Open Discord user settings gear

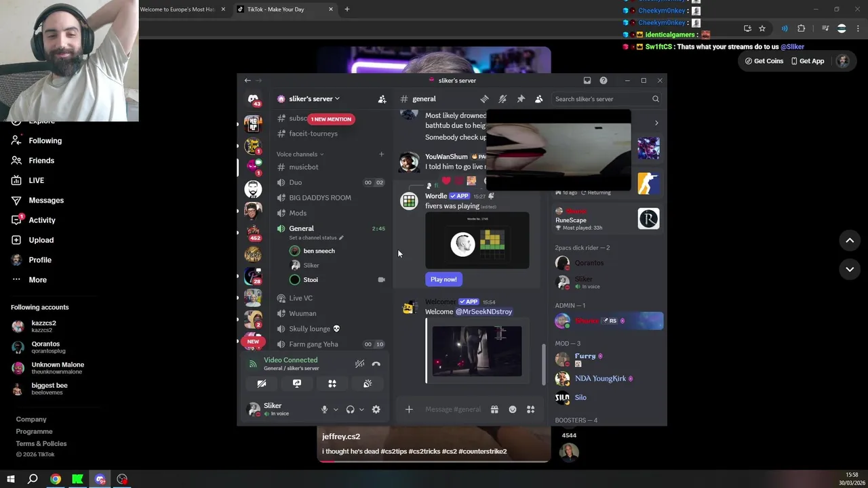(376, 409)
